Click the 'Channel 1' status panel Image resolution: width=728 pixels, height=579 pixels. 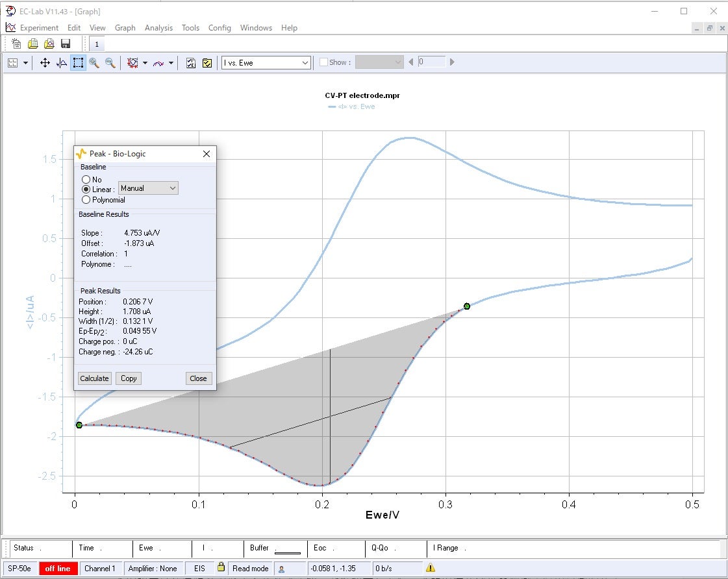coord(100,569)
